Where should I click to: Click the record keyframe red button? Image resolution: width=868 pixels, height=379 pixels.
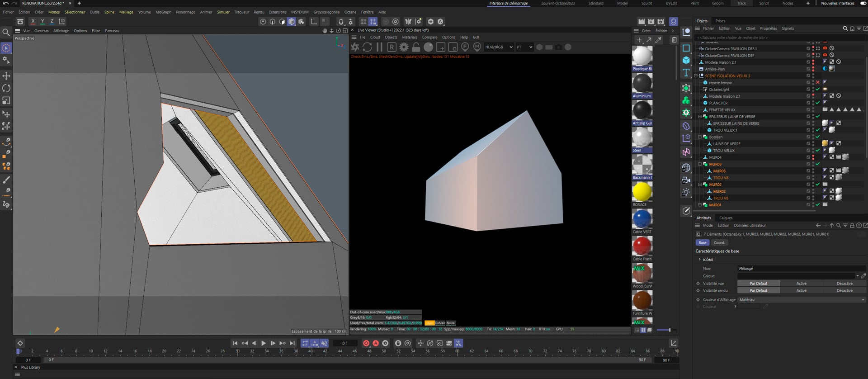point(366,343)
